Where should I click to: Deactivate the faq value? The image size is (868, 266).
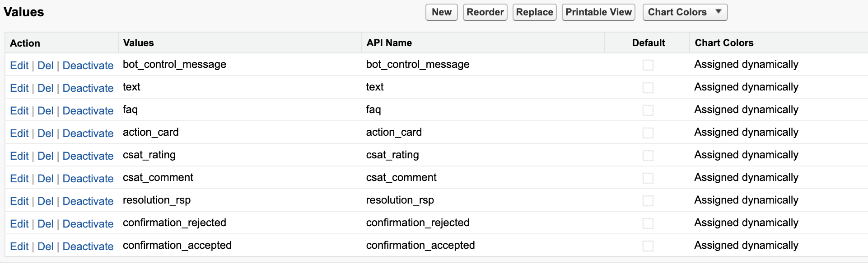point(88,111)
